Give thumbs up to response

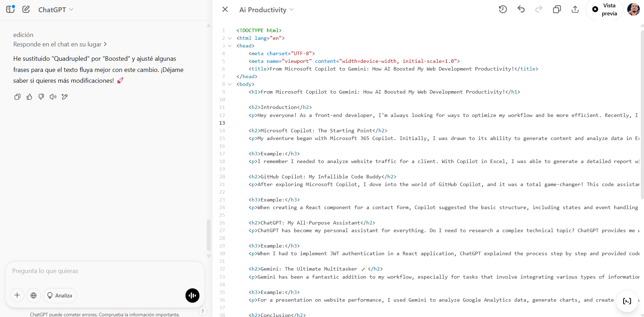(x=29, y=97)
